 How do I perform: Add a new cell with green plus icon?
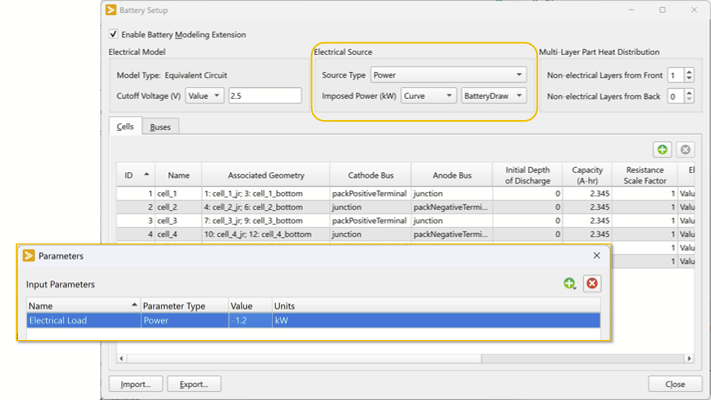click(x=662, y=150)
